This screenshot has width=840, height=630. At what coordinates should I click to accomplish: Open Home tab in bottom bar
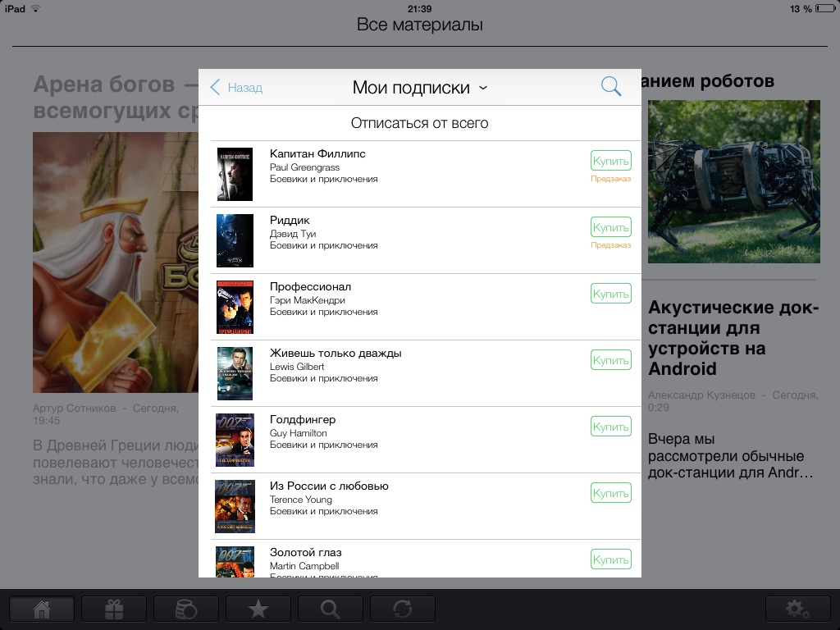pyautogui.click(x=42, y=609)
